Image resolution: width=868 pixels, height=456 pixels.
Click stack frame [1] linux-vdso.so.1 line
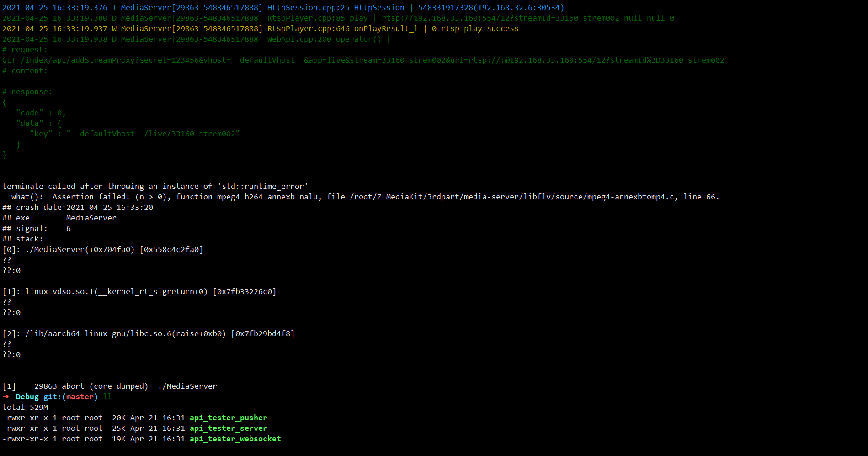coord(139,292)
